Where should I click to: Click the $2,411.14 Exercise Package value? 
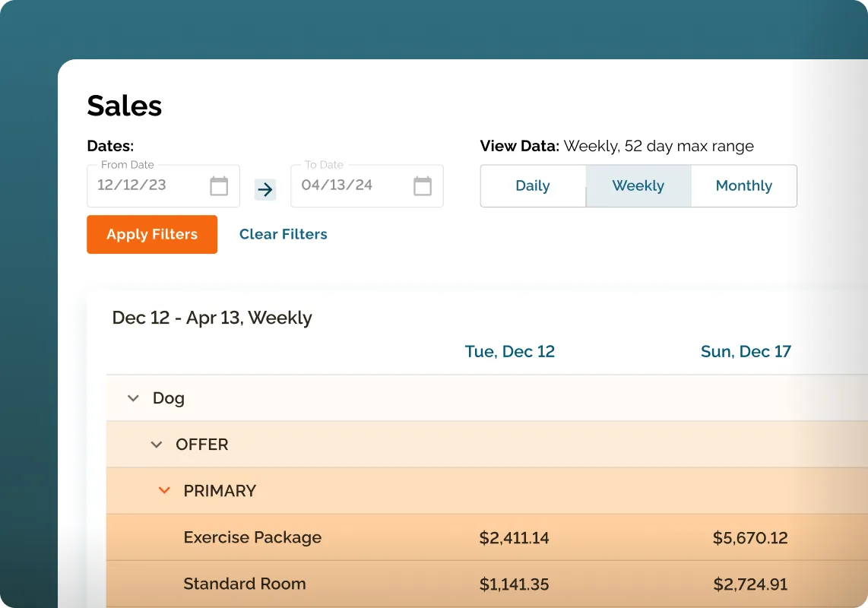[x=514, y=538]
